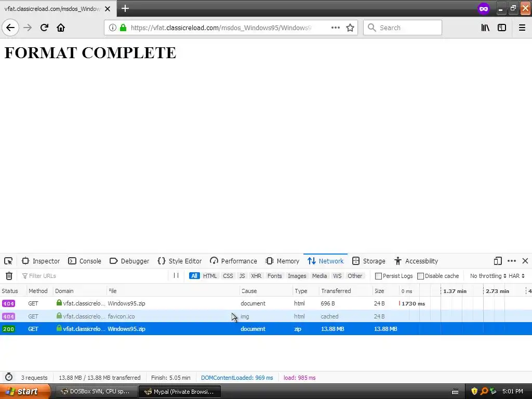This screenshot has width=532, height=399.
Task: Select the 404 Windows95.zip request row
Action: click(x=266, y=303)
